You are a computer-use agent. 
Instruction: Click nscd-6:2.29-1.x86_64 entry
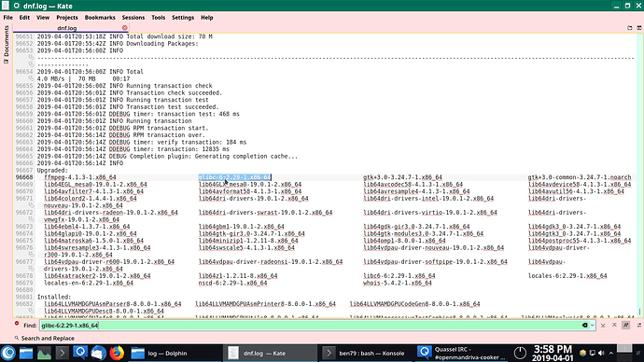click(233, 283)
